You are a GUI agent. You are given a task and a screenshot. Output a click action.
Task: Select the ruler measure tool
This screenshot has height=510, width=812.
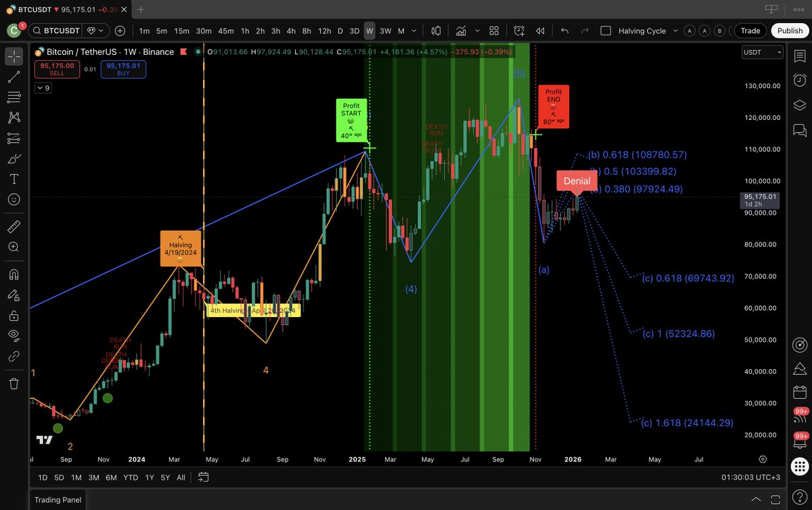pos(14,227)
